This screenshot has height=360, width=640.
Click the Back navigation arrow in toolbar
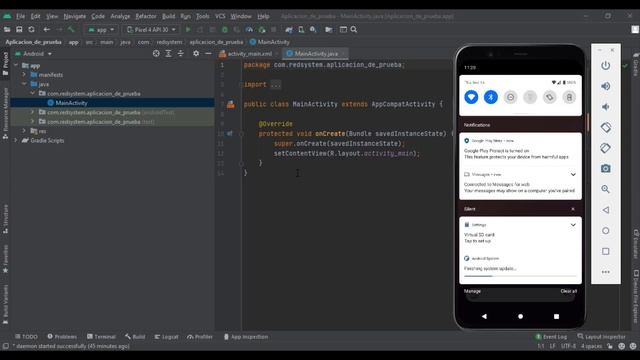(x=47, y=29)
